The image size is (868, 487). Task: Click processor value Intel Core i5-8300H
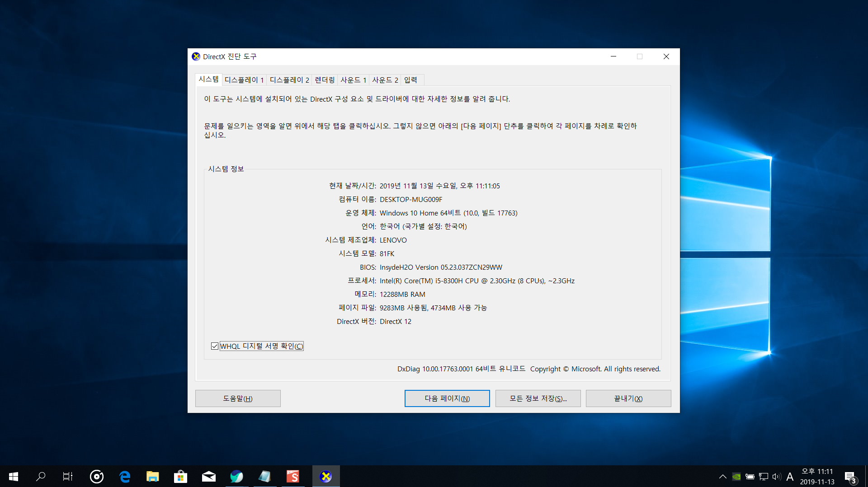tap(477, 281)
